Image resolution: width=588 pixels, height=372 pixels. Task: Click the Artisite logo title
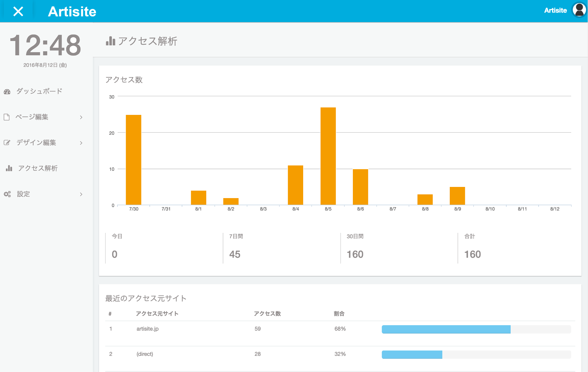[x=72, y=11]
